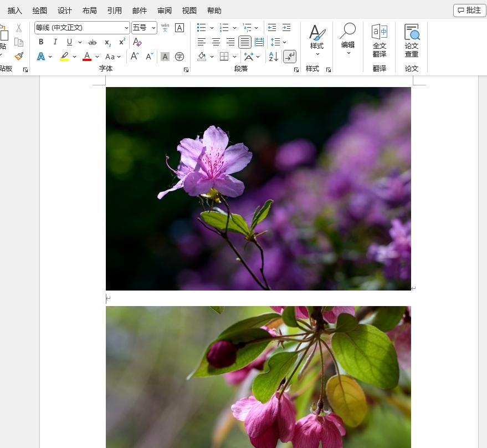Click the strikethrough text icon
Image resolution: width=487 pixels, height=448 pixels.
coord(93,42)
